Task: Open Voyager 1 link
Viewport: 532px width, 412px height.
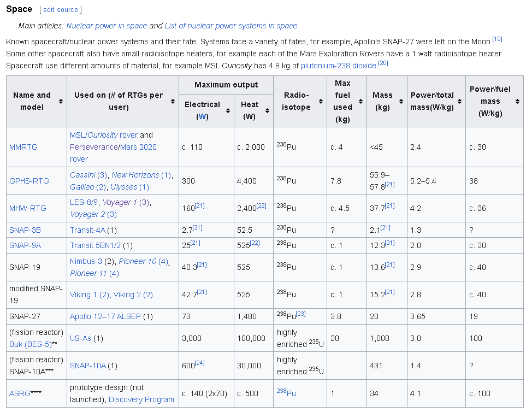Action: click(126, 203)
